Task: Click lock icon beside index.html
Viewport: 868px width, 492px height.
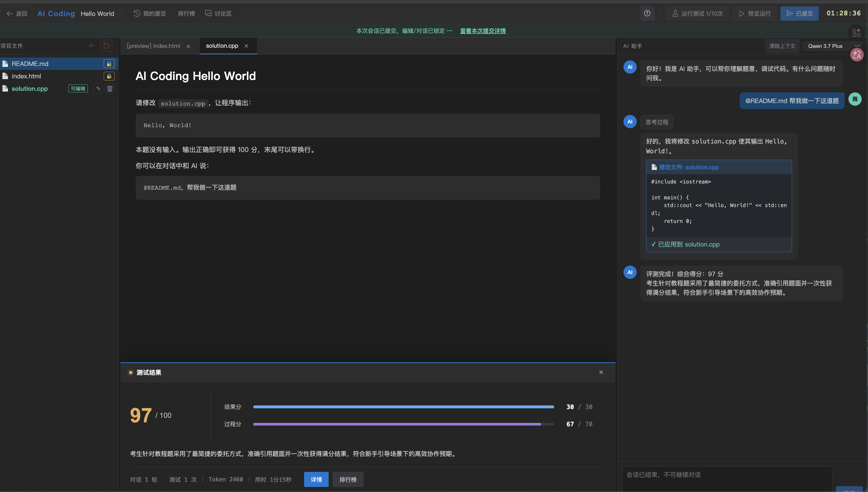Action: [x=109, y=76]
